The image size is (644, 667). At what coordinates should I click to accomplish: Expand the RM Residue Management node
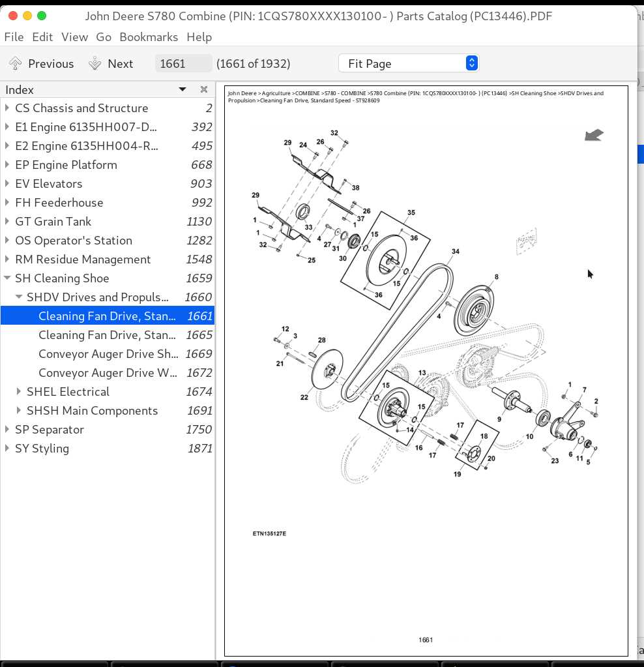coord(7,259)
